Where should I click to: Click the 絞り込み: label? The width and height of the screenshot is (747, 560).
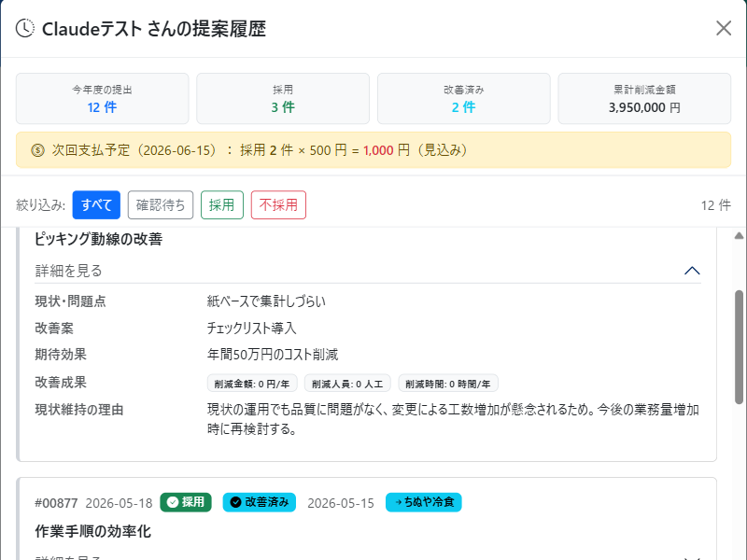[40, 205]
